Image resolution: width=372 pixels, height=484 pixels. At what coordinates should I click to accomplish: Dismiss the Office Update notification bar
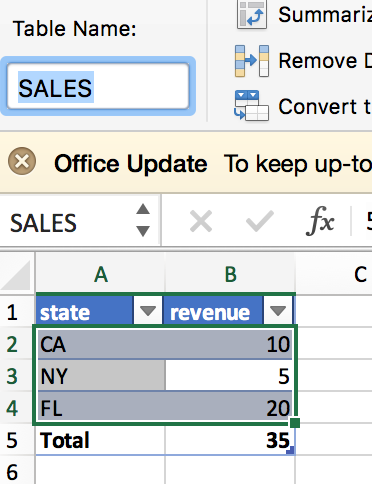pyautogui.click(x=22, y=161)
